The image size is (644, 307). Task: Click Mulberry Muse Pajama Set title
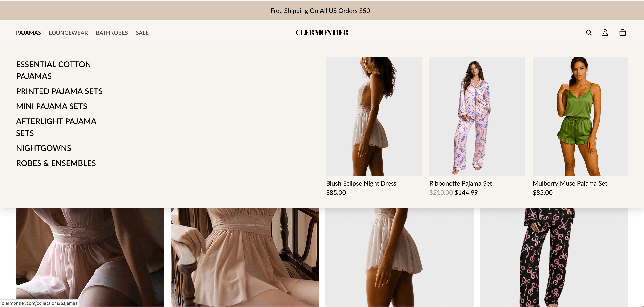coord(570,183)
